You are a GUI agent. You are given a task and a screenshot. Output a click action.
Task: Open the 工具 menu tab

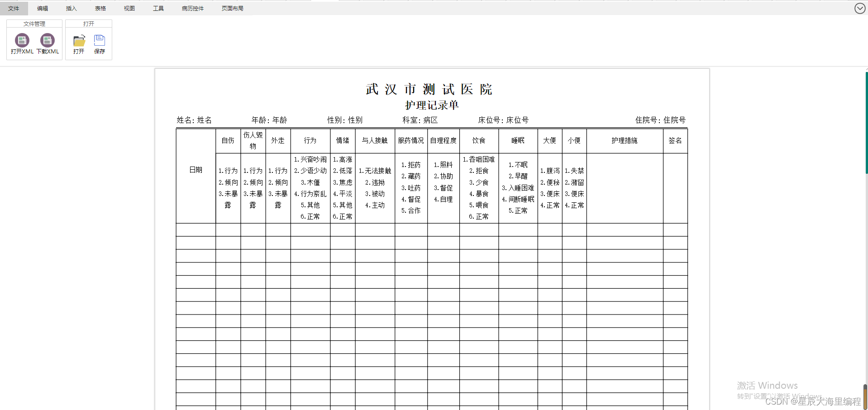click(x=158, y=8)
